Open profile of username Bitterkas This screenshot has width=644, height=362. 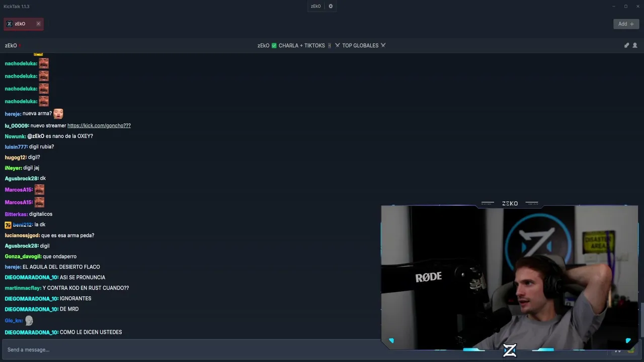pyautogui.click(x=17, y=214)
